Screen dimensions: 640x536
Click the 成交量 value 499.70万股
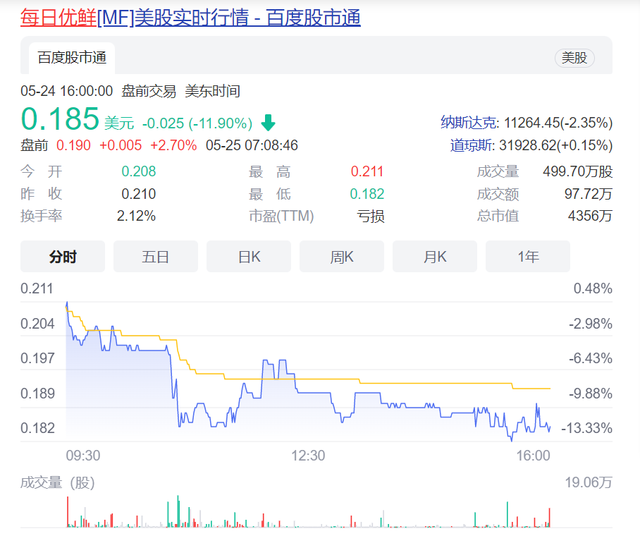tap(578, 171)
